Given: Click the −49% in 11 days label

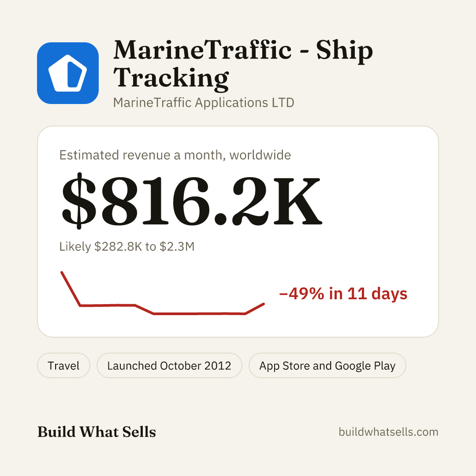Looking at the screenshot, I should point(343,294).
